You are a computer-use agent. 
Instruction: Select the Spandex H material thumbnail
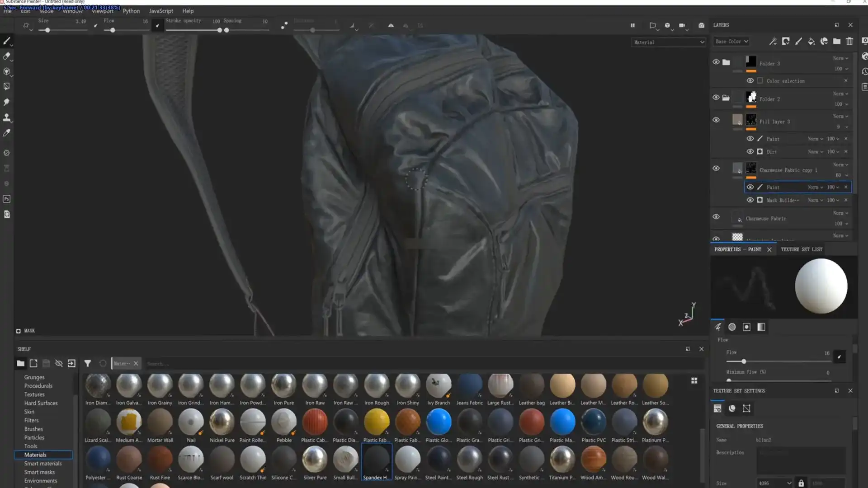377,461
